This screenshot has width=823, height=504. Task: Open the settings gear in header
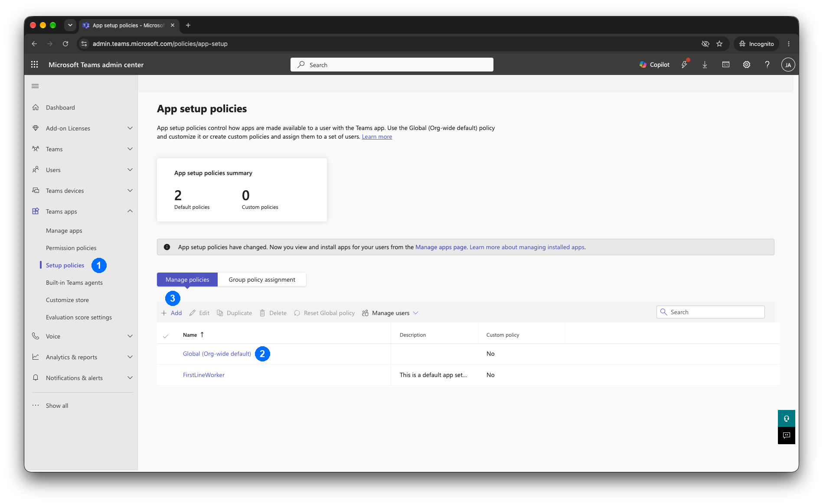746,65
